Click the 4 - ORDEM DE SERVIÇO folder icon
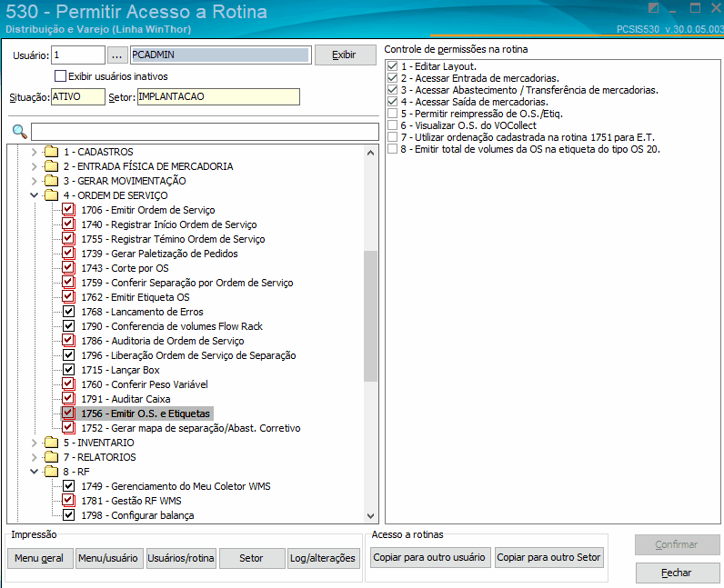The width and height of the screenshot is (724, 588). [x=51, y=195]
